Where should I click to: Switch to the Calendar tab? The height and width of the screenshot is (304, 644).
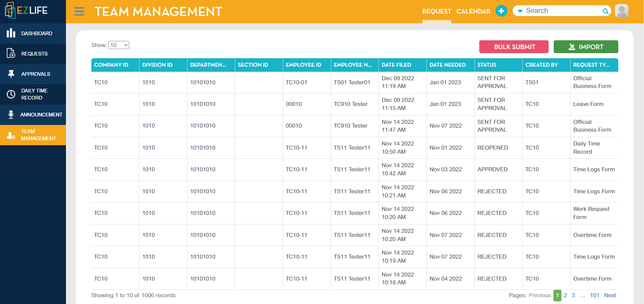pos(473,12)
